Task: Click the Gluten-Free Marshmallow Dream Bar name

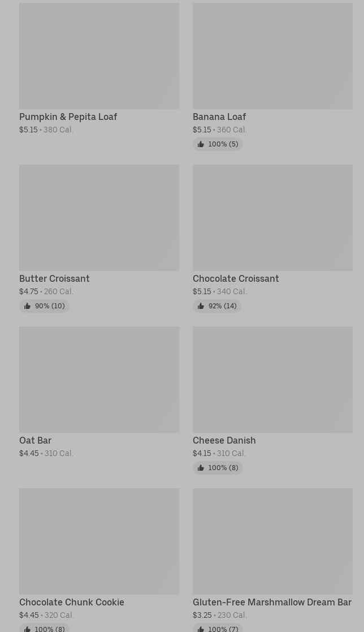Action: pos(272,602)
